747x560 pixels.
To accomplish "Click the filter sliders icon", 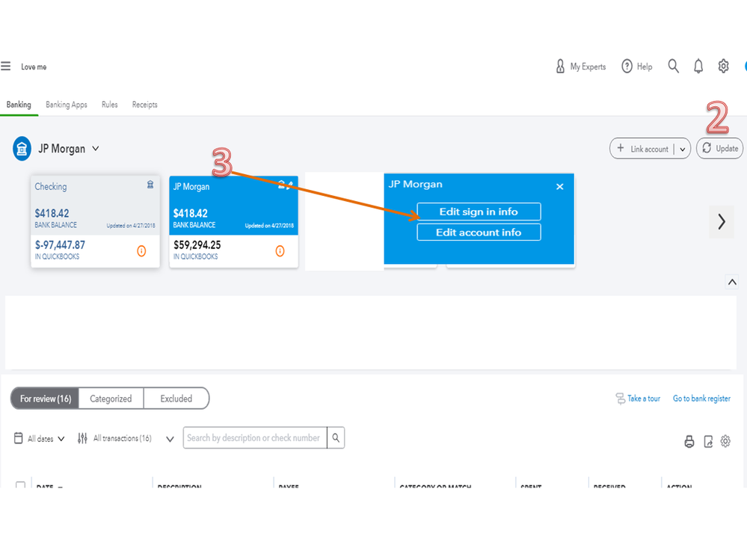I will point(82,438).
